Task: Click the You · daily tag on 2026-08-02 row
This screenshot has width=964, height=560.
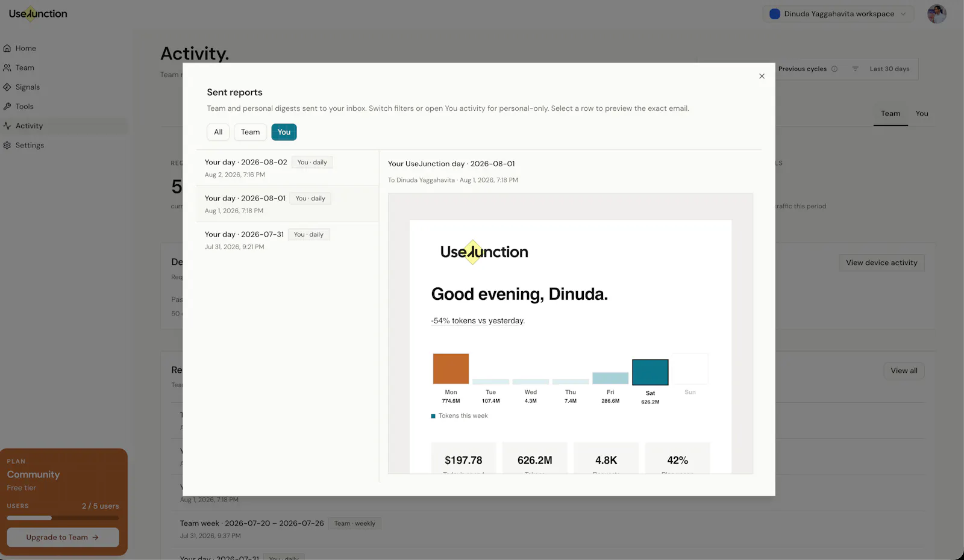Action: click(312, 162)
